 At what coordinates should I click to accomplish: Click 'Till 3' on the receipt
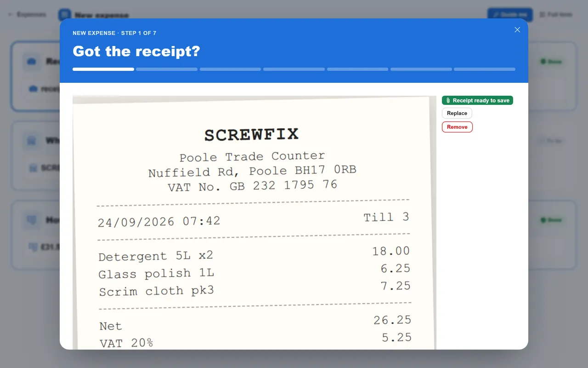coord(386,217)
